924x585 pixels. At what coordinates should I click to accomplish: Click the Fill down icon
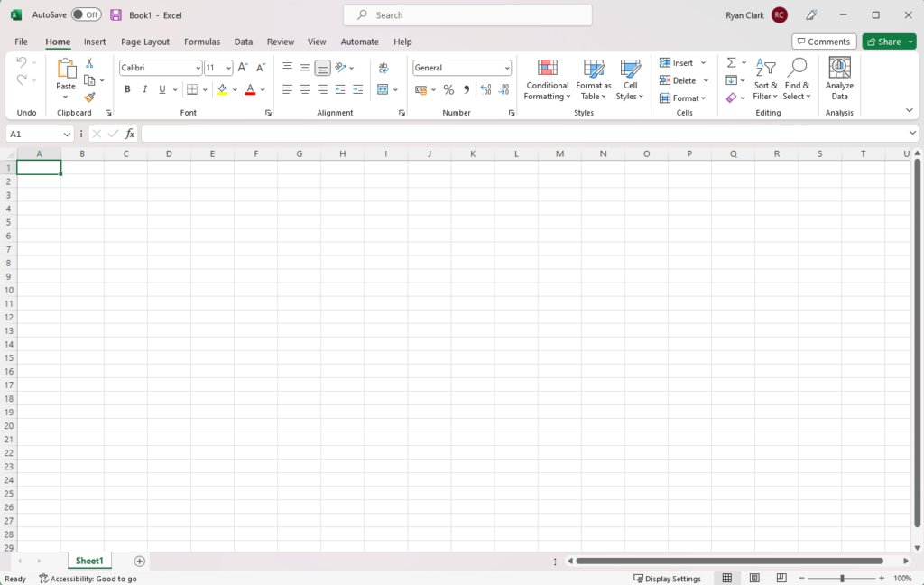click(x=731, y=80)
